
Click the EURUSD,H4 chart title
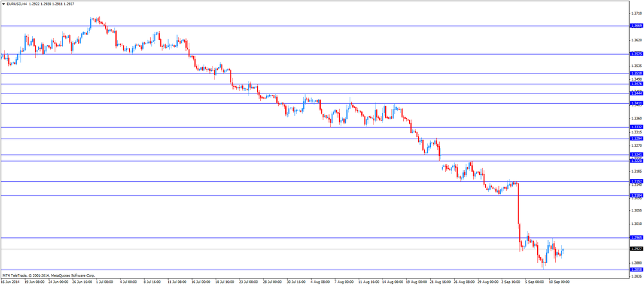tap(17, 3)
